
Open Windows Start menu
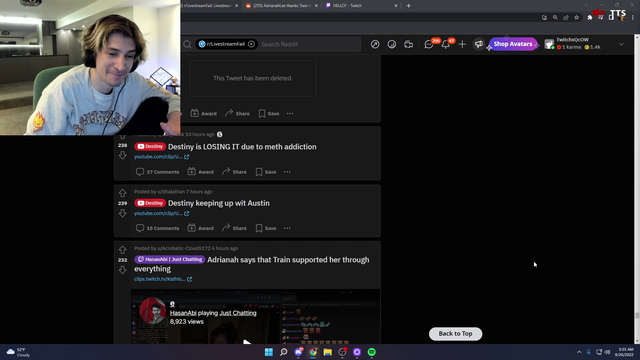click(269, 352)
